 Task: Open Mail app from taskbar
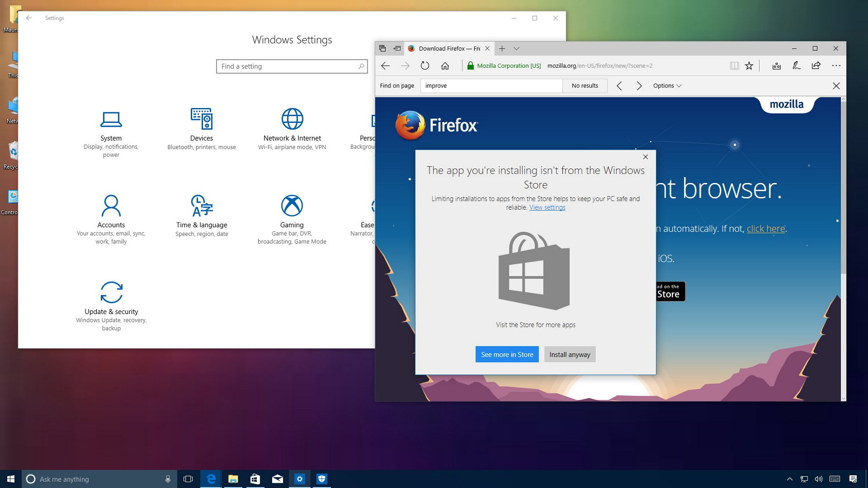coord(278,479)
